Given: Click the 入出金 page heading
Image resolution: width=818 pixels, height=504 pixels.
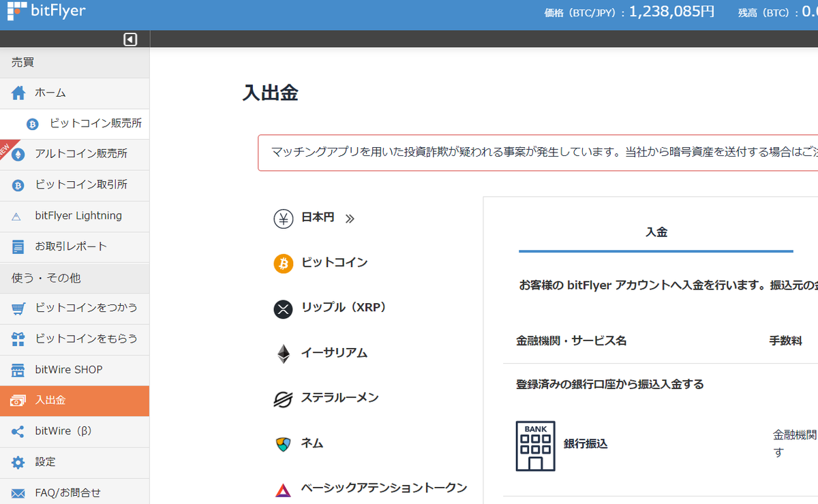Looking at the screenshot, I should [x=270, y=93].
